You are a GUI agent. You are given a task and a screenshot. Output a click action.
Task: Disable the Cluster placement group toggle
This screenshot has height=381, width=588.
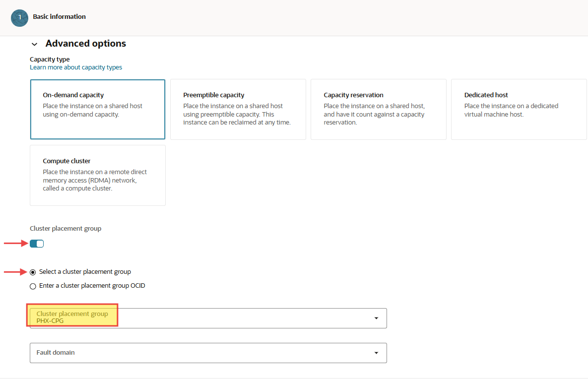point(37,244)
